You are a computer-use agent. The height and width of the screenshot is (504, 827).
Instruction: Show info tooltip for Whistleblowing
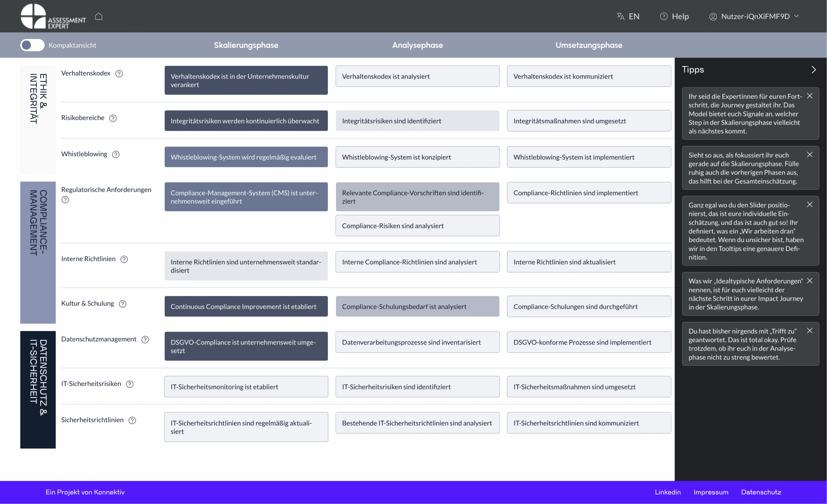click(x=115, y=154)
